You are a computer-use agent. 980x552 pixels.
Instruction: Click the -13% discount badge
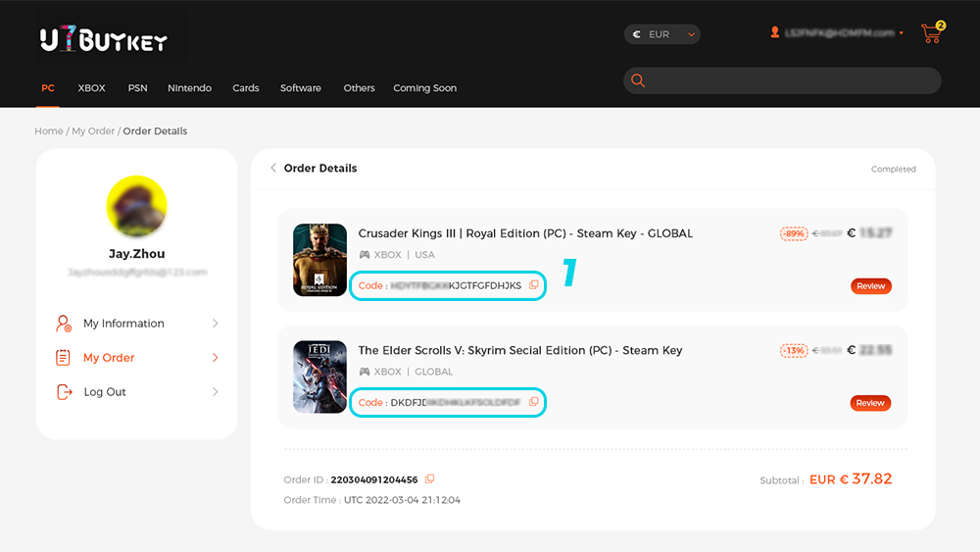(794, 350)
